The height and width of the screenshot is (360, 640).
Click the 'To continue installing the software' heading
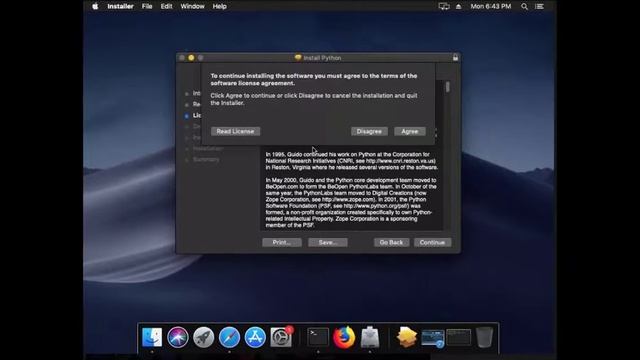[313, 79]
